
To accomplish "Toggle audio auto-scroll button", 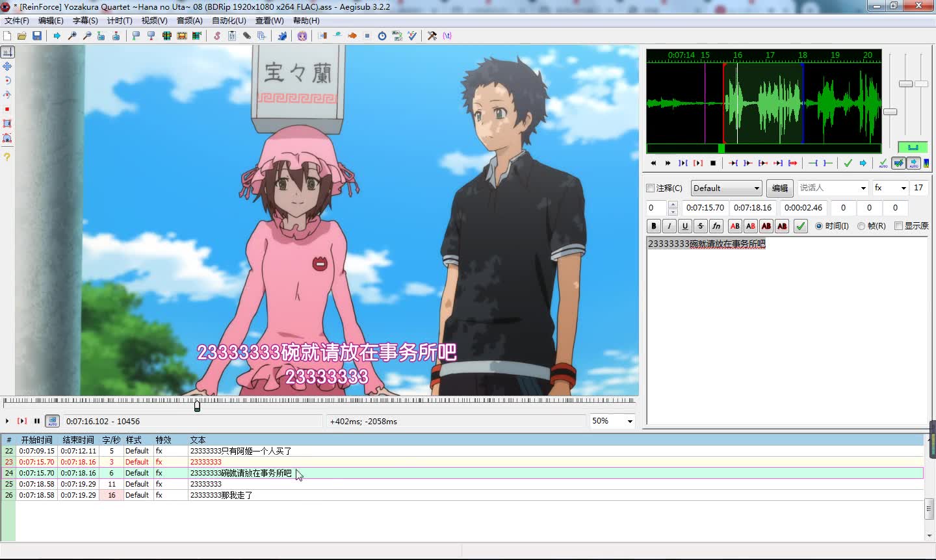I will pos(914,163).
